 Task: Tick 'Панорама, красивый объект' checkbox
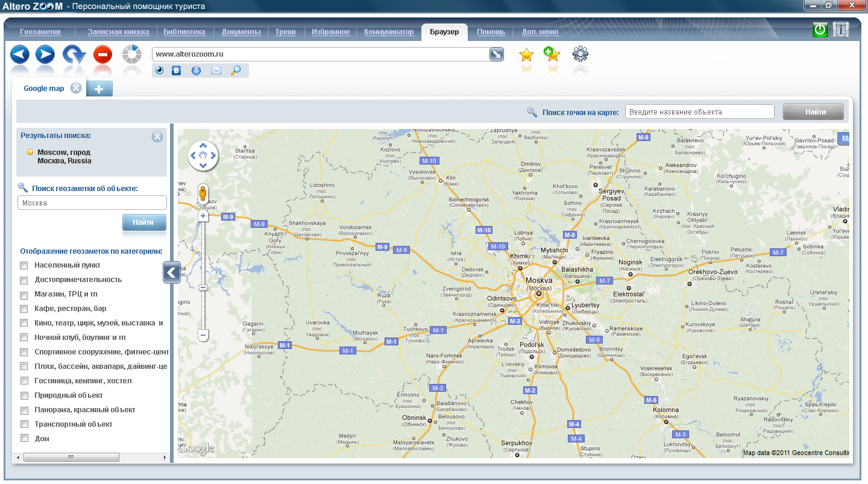pyautogui.click(x=24, y=410)
